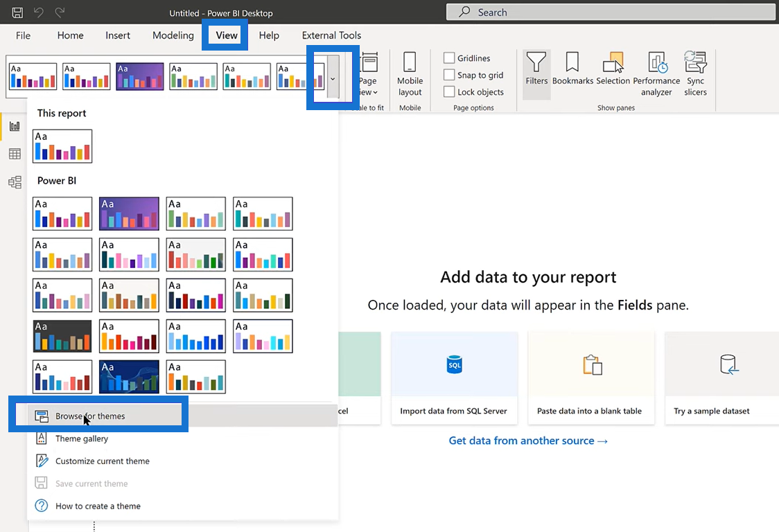Select the purple theme in ribbon strip
Image resolution: width=779 pixels, height=532 pixels.
pos(139,76)
